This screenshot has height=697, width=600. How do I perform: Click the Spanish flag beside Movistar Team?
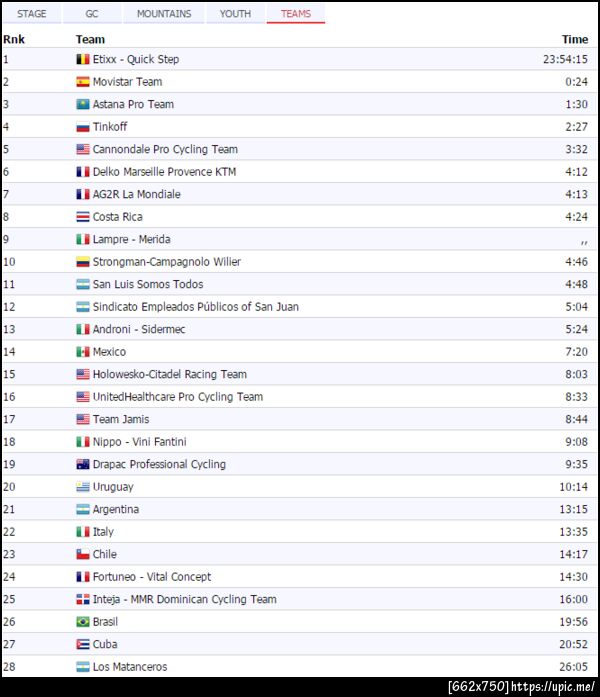83,82
